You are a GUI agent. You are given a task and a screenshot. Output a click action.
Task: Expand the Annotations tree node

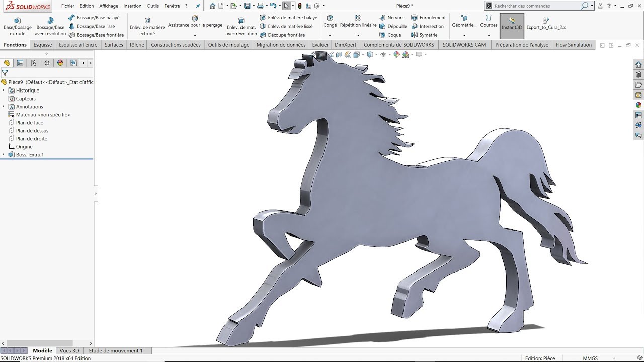click(4, 107)
